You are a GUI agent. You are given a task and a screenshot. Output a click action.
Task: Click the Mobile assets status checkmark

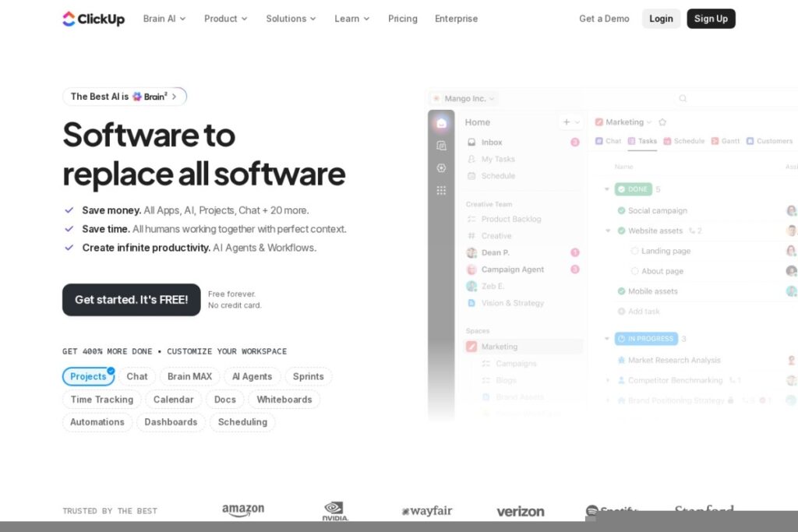[621, 291]
